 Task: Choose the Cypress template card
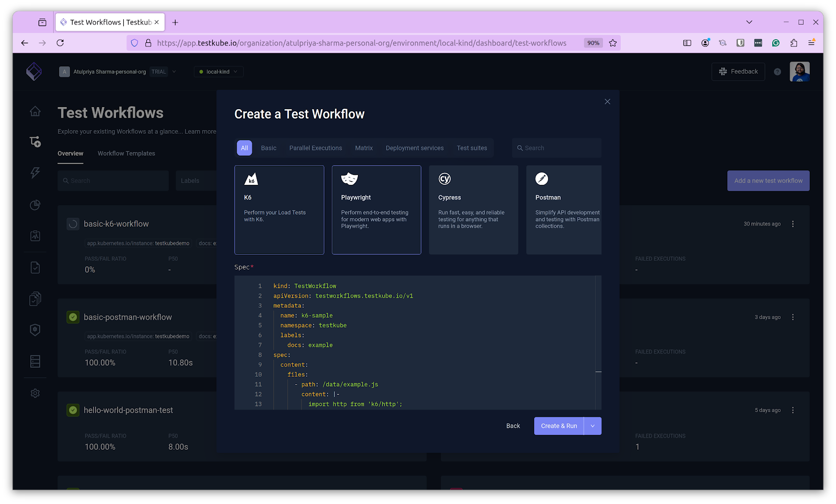(x=473, y=210)
